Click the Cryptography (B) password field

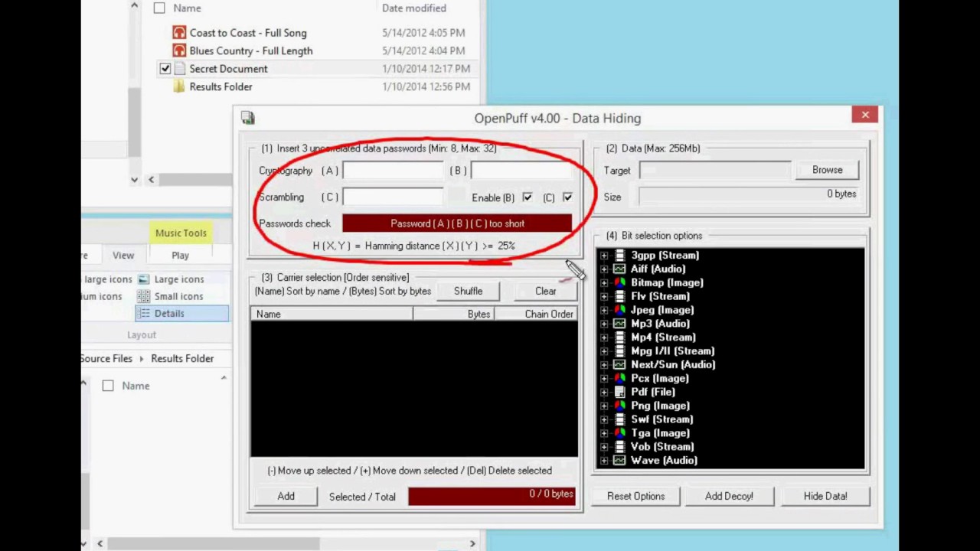pos(521,171)
